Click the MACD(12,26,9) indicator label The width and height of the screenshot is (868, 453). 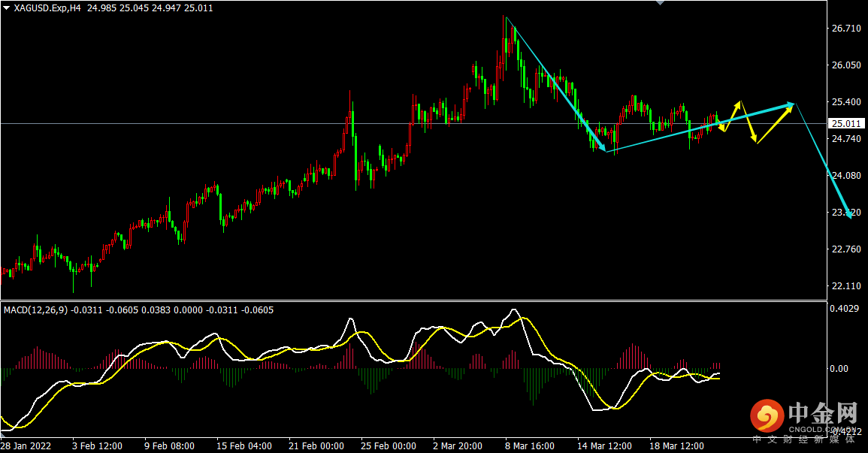pyautogui.click(x=35, y=310)
